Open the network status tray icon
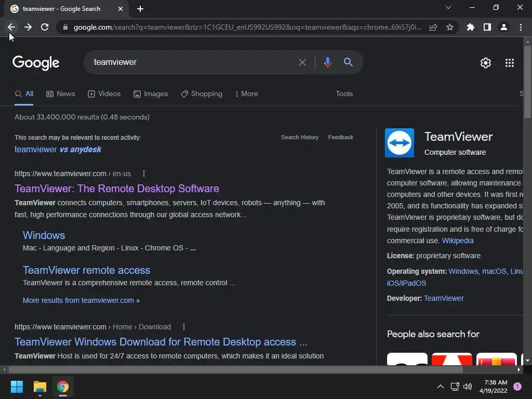The image size is (532, 399). [455, 387]
